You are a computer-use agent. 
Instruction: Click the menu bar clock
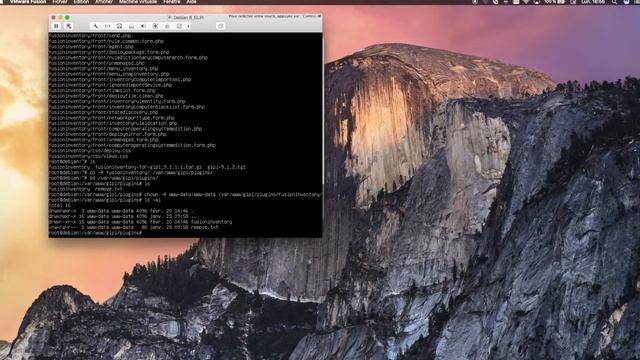(x=593, y=2)
